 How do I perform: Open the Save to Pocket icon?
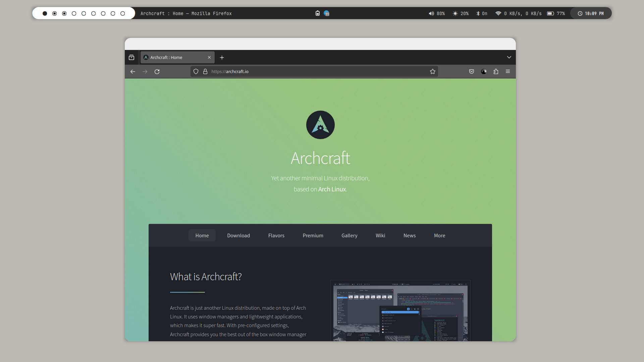(x=472, y=71)
